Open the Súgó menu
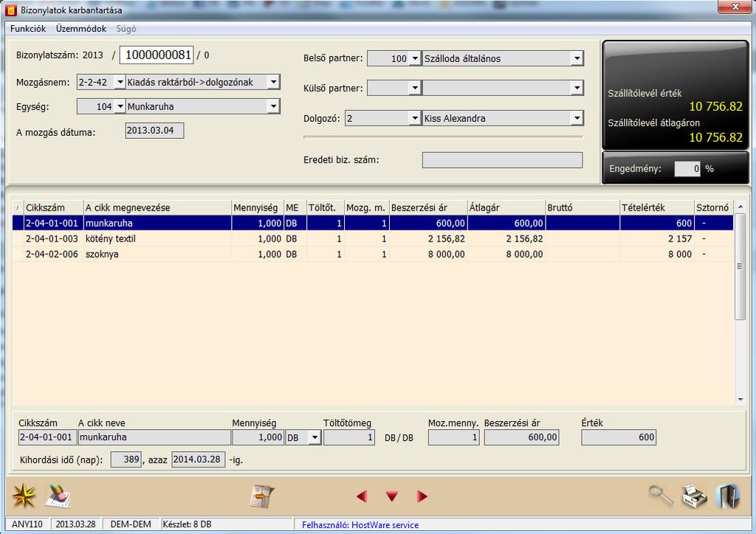The image size is (756, 534). click(x=126, y=29)
